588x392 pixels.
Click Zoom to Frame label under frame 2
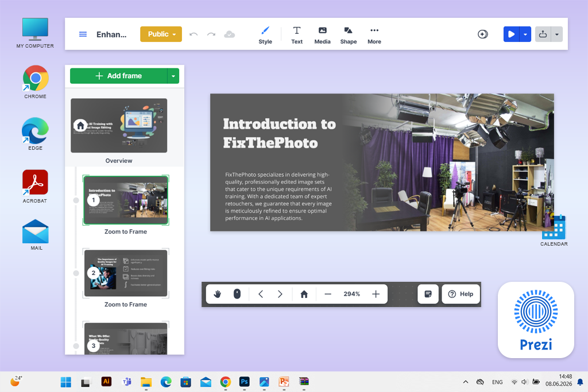126,304
